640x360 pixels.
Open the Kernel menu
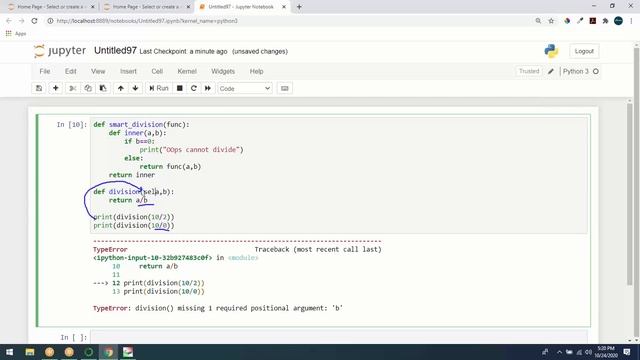coord(187,71)
